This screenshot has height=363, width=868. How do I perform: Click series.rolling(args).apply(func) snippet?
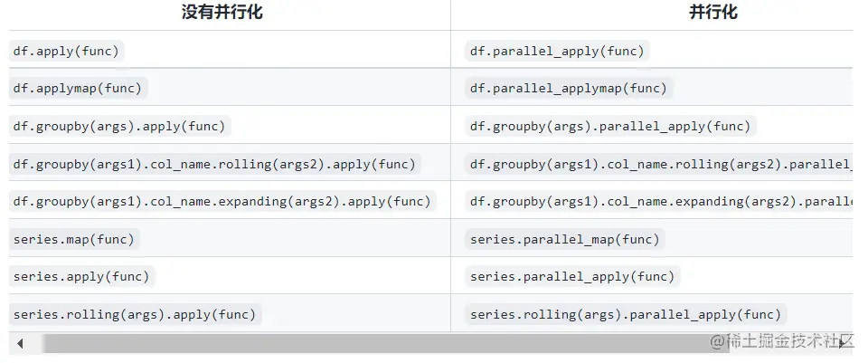(135, 315)
